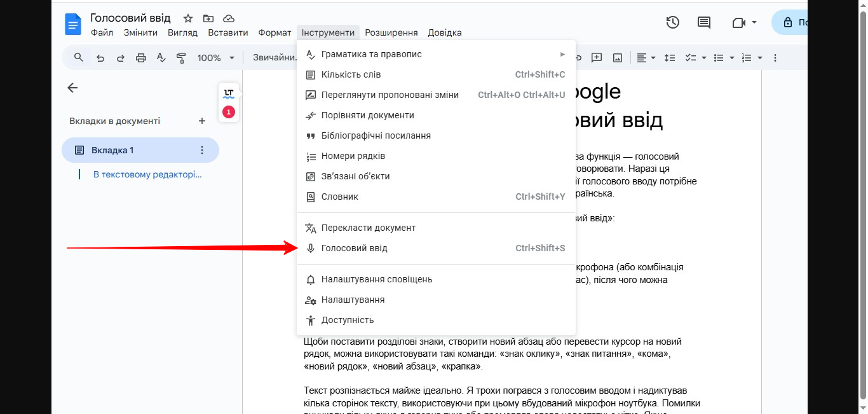
Task: Choose Зв'язані об'єкти
Action: point(436,176)
